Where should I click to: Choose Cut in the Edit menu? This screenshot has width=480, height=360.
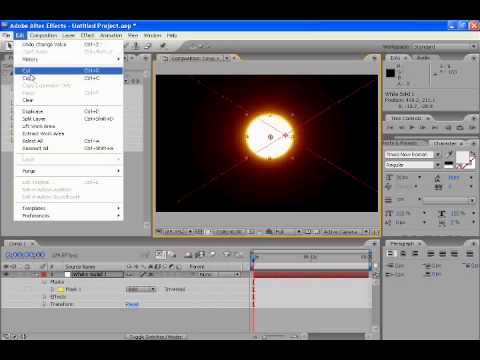tap(68, 71)
